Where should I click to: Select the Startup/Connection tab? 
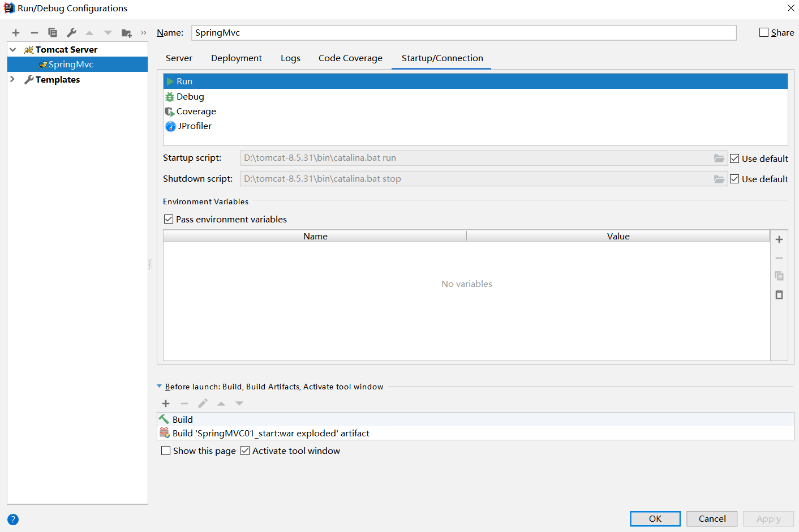442,58
